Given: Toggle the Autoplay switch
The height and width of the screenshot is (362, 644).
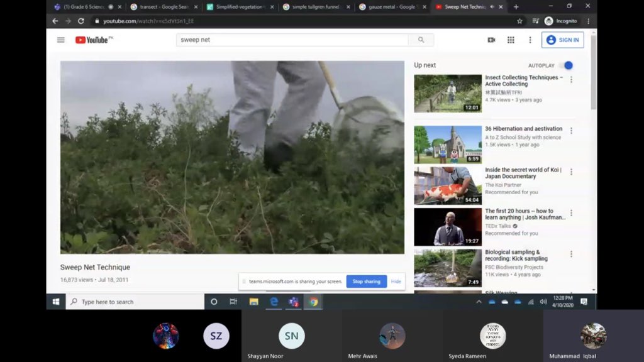Looking at the screenshot, I should coord(567,65).
